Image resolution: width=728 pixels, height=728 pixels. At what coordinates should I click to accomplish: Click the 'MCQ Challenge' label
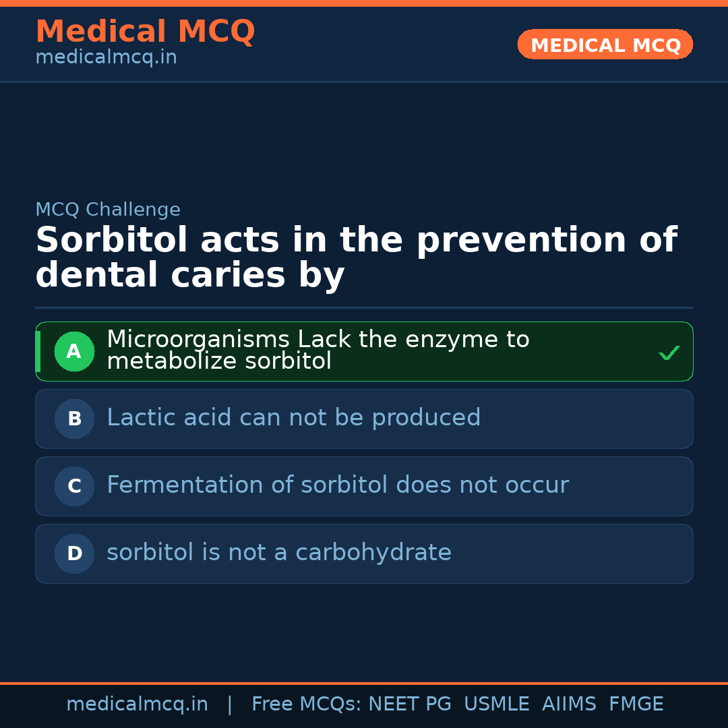click(108, 210)
